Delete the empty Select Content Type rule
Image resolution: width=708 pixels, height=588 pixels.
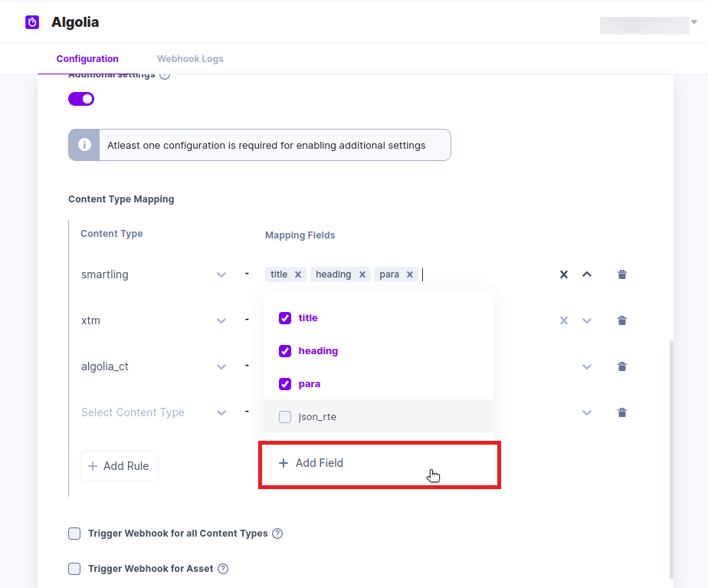point(621,412)
